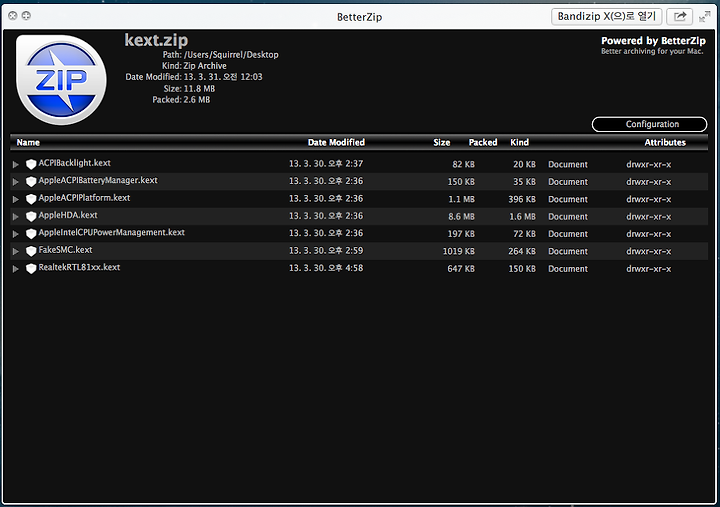Select the AppleHDA.kext file name
This screenshot has height=507, width=720.
point(68,215)
